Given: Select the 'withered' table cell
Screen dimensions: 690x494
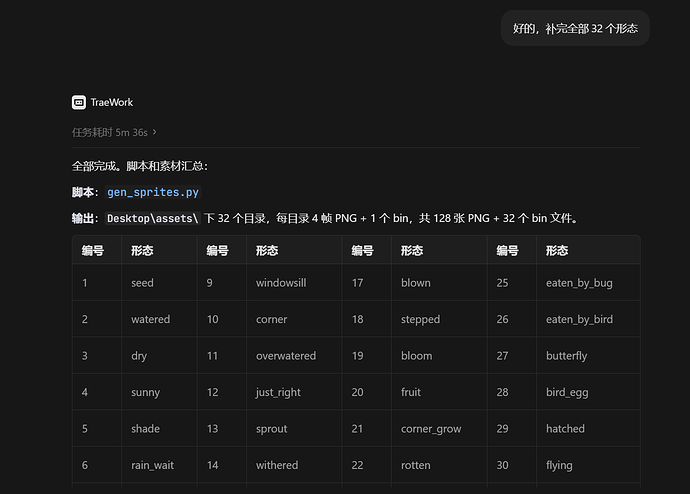Looking at the screenshot, I should pos(294,465).
